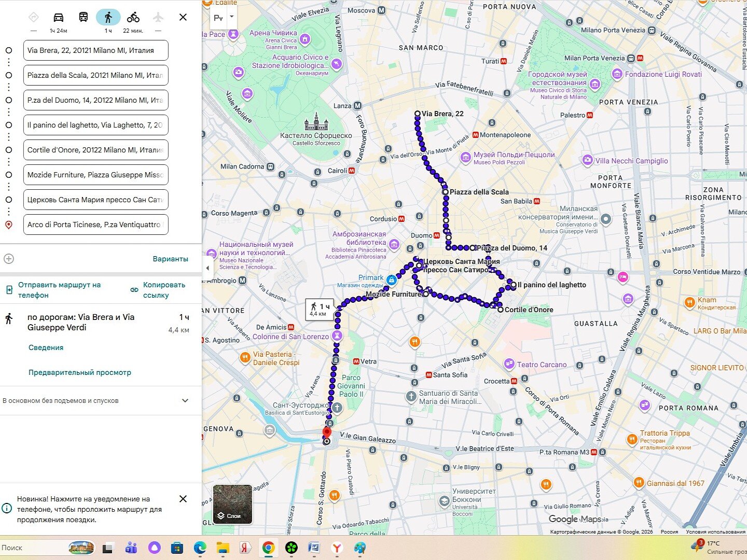Select the Colonne di San Lorenzo marker
Viewport: 747px width, 560px height.
tap(337, 335)
